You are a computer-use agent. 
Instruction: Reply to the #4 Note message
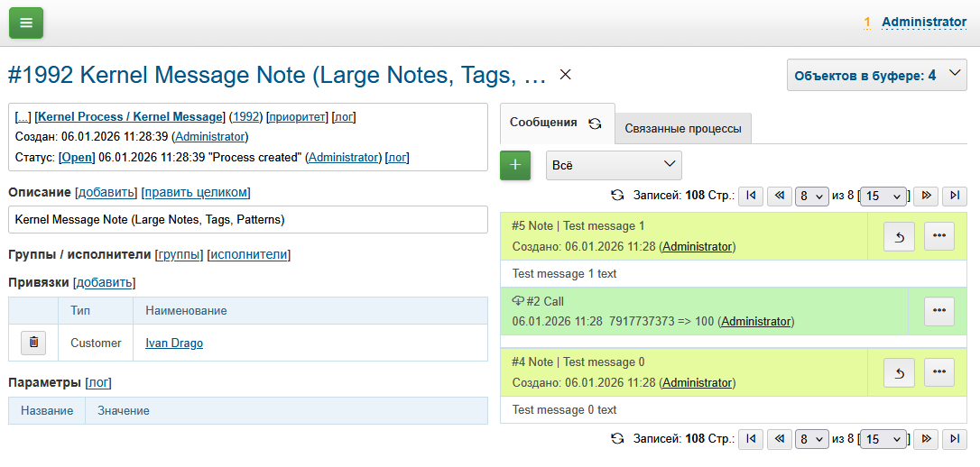899,372
